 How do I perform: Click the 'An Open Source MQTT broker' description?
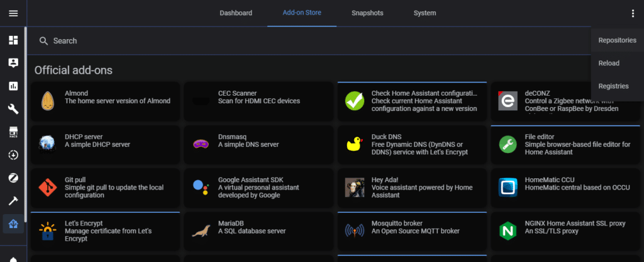pos(416,231)
